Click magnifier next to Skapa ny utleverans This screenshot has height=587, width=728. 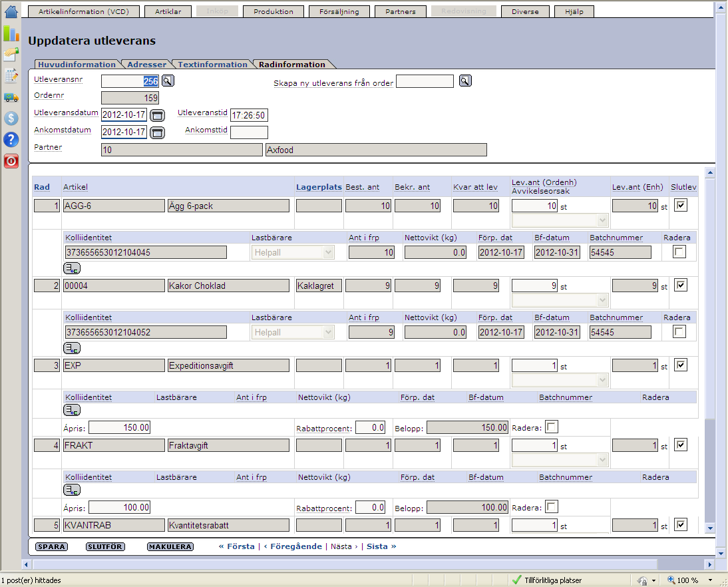coord(465,81)
